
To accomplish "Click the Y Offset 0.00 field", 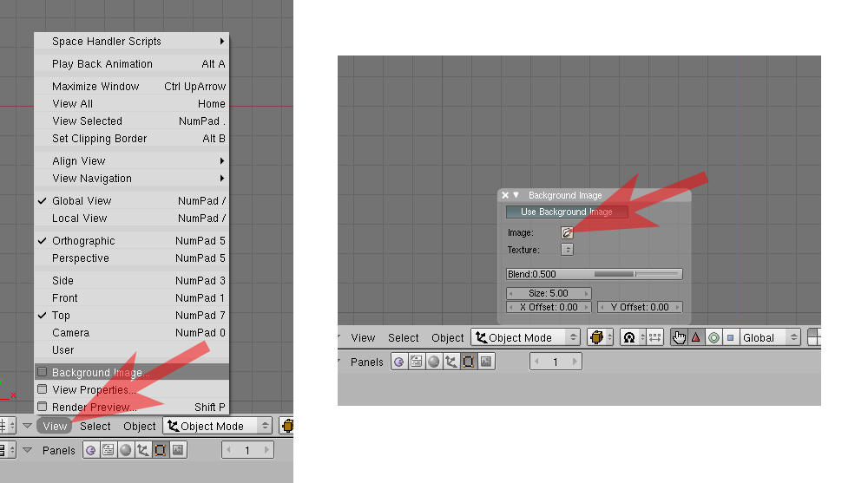I will click(640, 307).
